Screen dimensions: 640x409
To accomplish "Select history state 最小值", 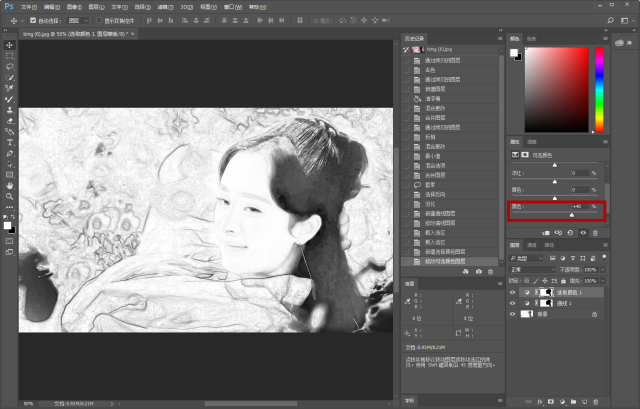I will pos(450,156).
